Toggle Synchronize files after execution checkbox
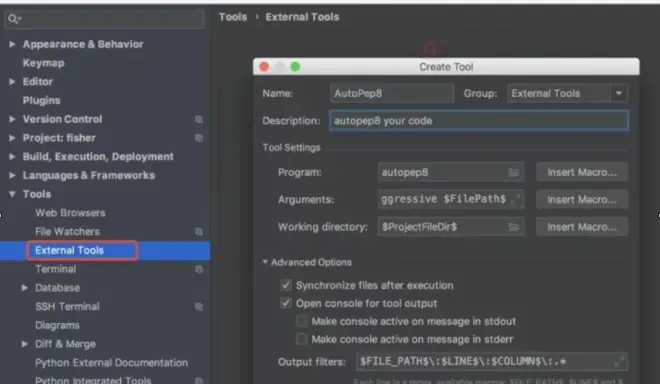 (x=286, y=285)
